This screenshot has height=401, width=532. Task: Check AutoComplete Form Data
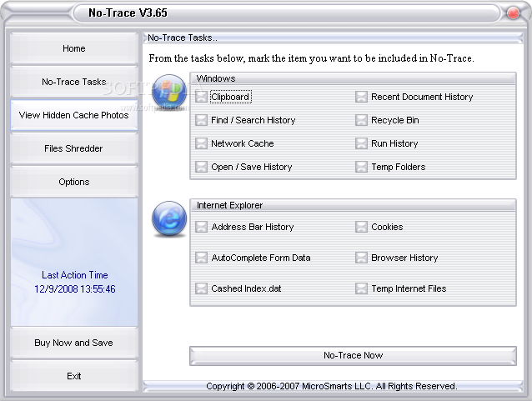tap(201, 258)
